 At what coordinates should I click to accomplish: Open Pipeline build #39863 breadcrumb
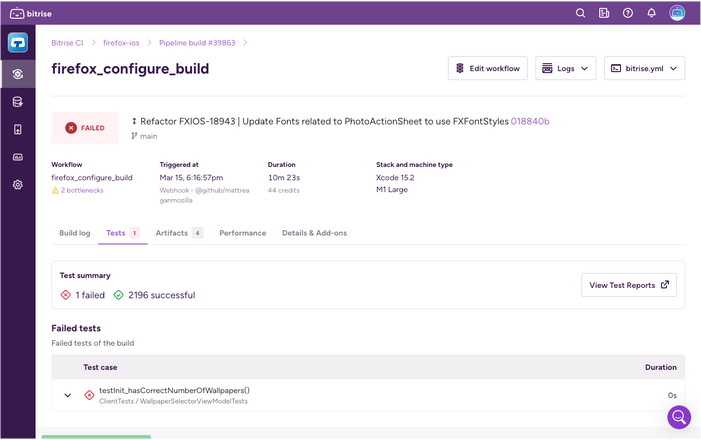point(197,43)
